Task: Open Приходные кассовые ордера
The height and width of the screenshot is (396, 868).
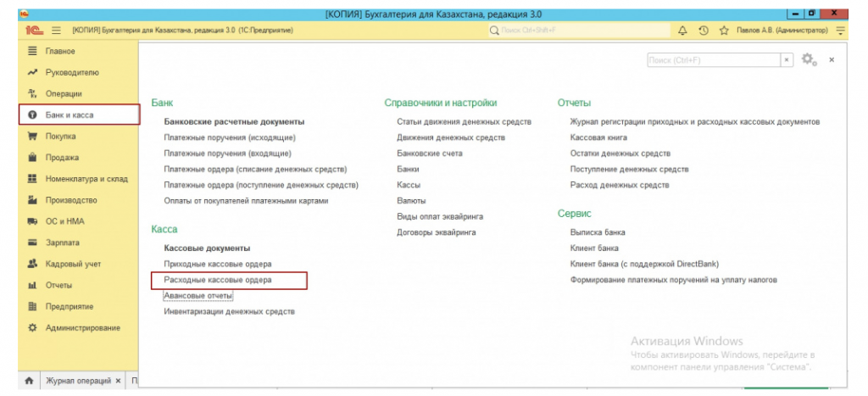Action: click(x=218, y=265)
